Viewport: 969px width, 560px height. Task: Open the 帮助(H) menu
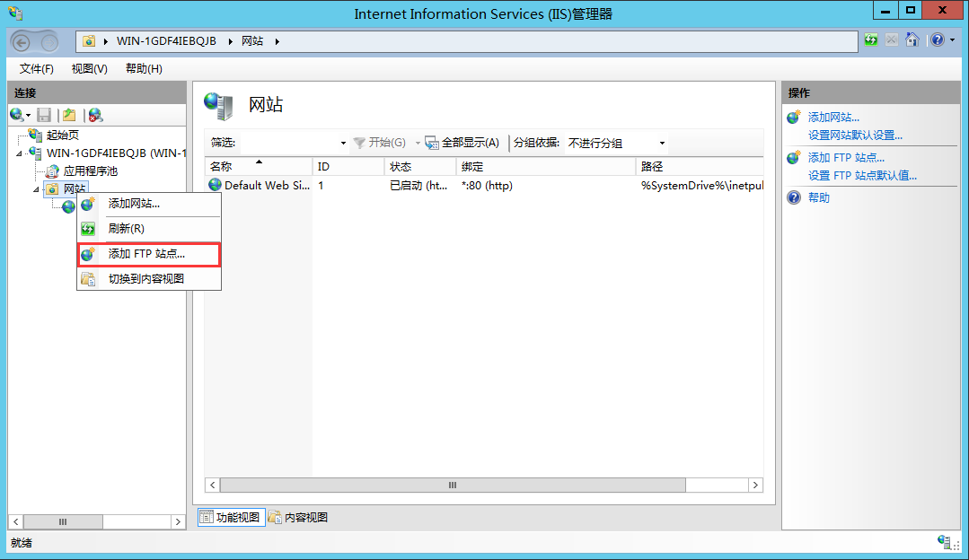pyautogui.click(x=144, y=68)
